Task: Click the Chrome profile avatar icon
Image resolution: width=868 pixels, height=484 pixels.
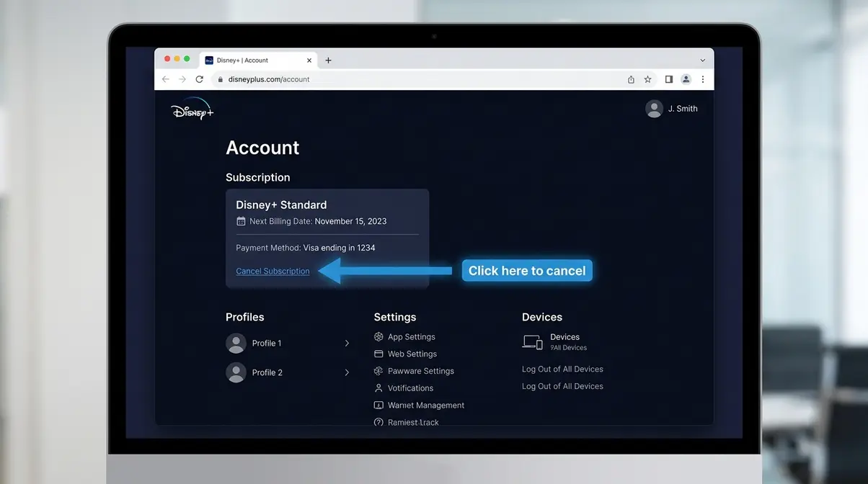Action: point(686,79)
